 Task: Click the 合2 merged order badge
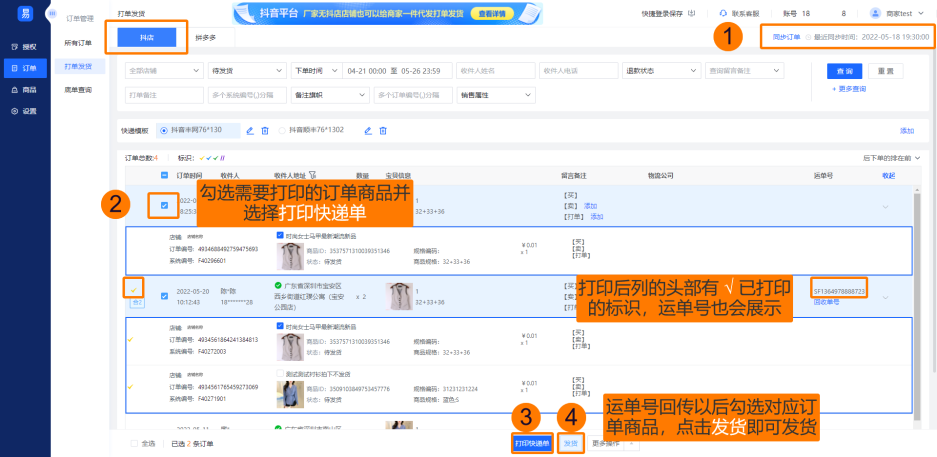click(x=136, y=303)
